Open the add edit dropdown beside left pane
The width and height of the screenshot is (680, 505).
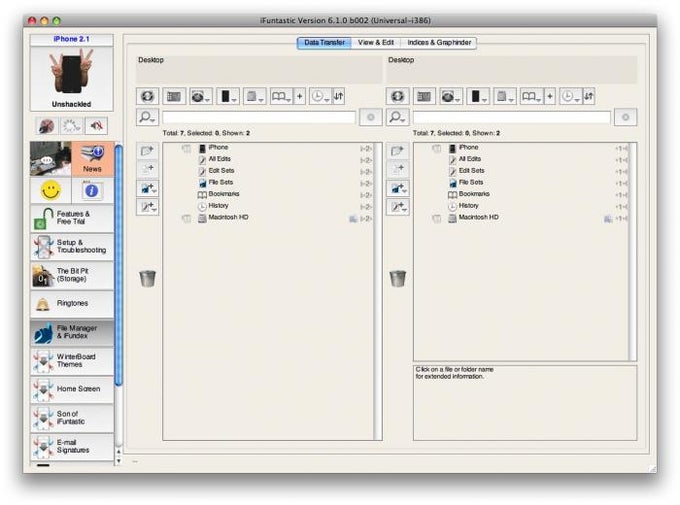(147, 207)
